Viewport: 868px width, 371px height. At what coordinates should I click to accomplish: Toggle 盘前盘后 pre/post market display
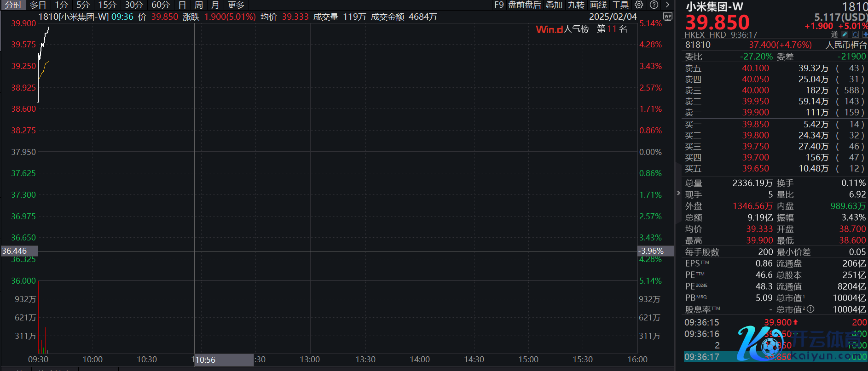(x=524, y=5)
